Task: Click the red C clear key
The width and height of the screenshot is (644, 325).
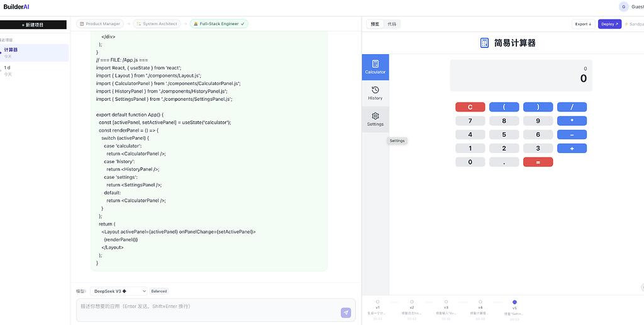Action: [470, 107]
